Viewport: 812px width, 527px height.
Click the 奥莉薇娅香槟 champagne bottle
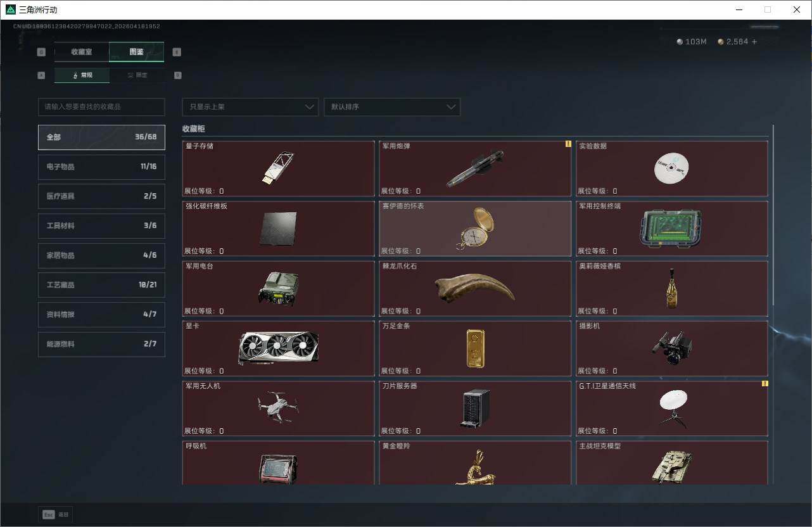[672, 289]
